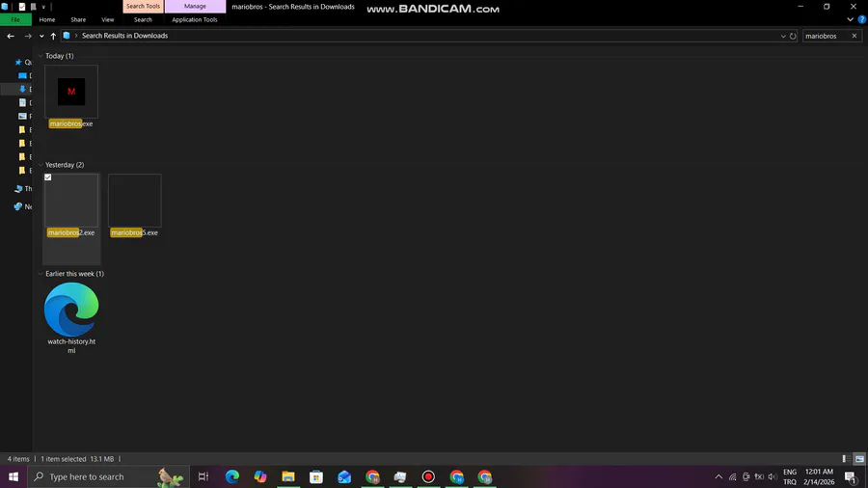Image resolution: width=868 pixels, height=488 pixels.
Task: Open Desktop folder in sidebar
Action: (25, 76)
